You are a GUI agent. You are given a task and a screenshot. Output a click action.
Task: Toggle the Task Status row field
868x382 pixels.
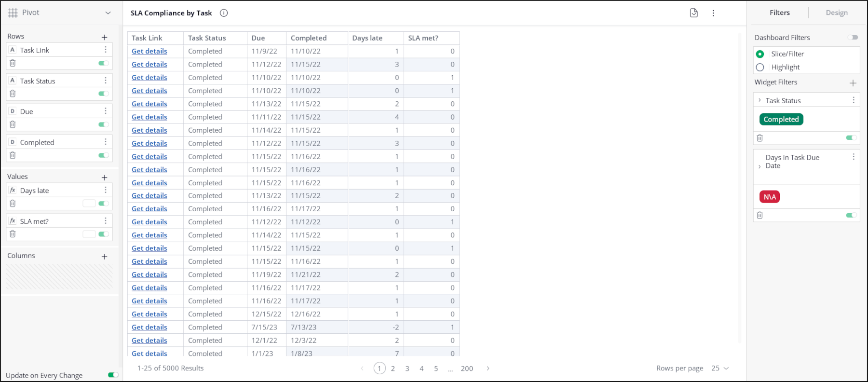coord(104,94)
